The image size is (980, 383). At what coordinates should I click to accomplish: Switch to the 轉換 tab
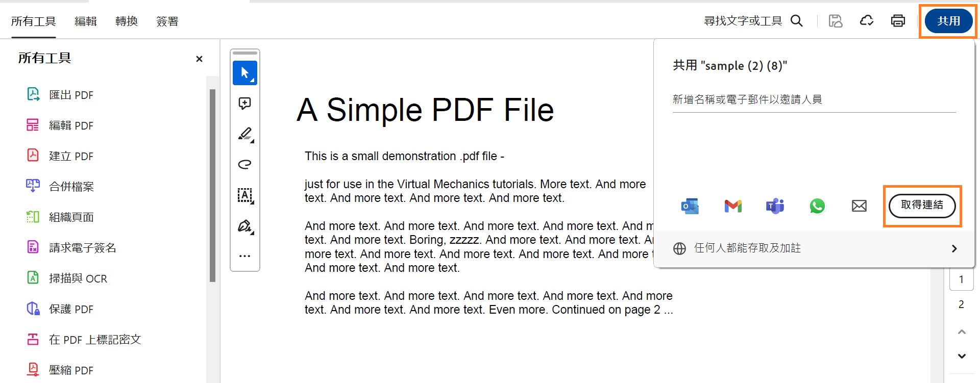pyautogui.click(x=126, y=21)
